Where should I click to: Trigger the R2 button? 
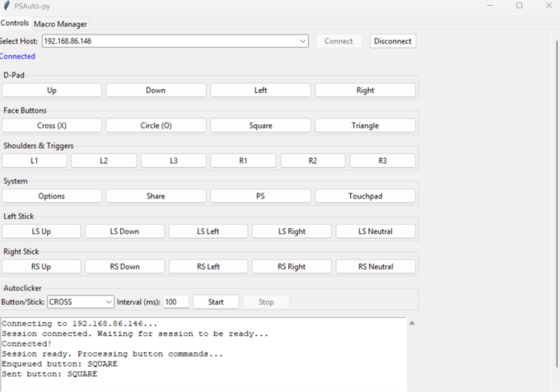coord(313,161)
